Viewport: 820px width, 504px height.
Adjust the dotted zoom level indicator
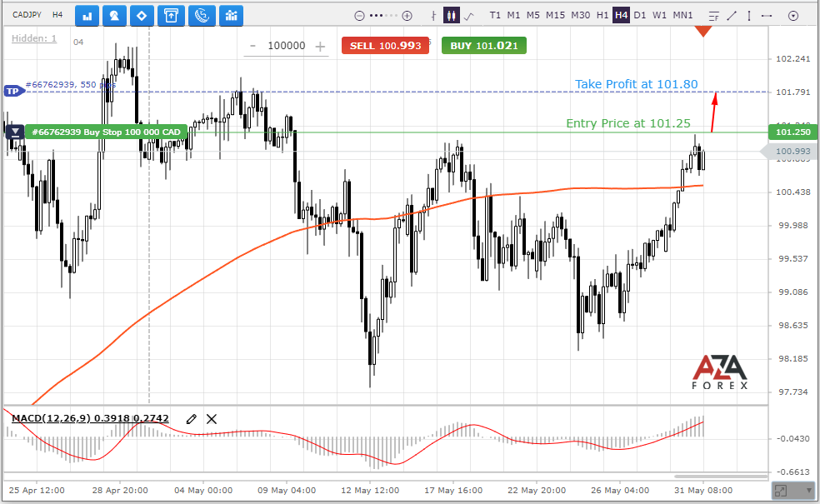coord(382,16)
